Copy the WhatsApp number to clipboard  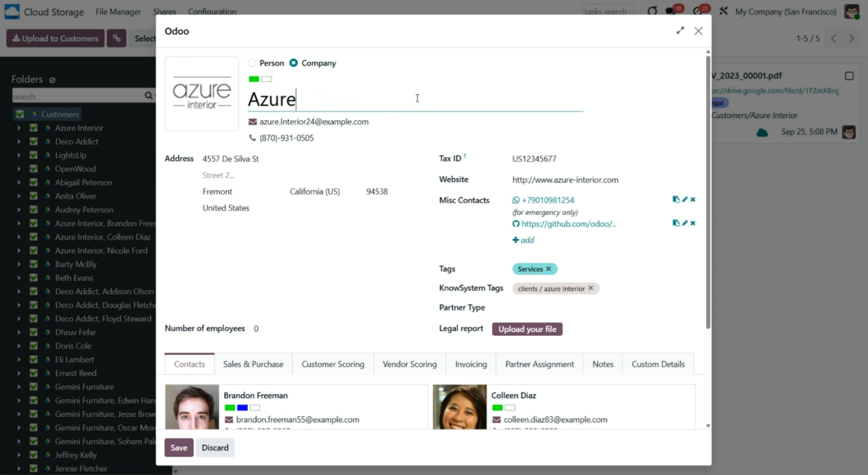tap(676, 199)
